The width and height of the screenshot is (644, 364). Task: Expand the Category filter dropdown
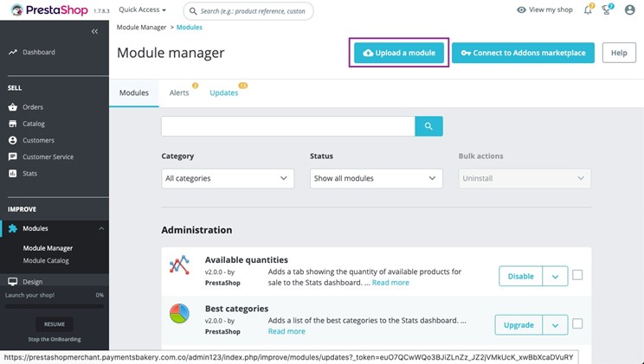pyautogui.click(x=228, y=178)
